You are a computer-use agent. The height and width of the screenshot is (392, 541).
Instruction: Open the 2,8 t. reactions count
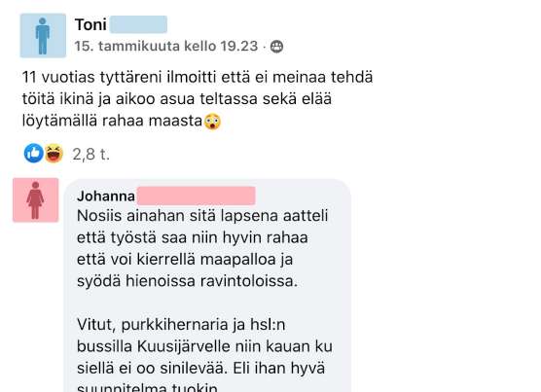[91, 154]
